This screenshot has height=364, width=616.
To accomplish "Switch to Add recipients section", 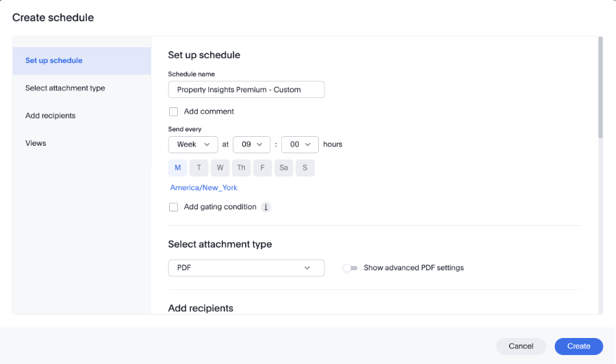I will 51,116.
